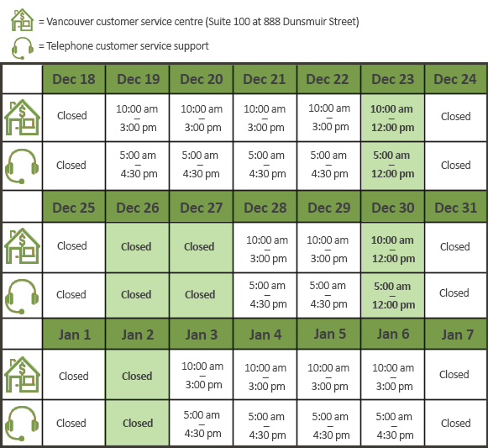
Task: Click the house icon beside the Jan 1 row
Action: (22, 375)
